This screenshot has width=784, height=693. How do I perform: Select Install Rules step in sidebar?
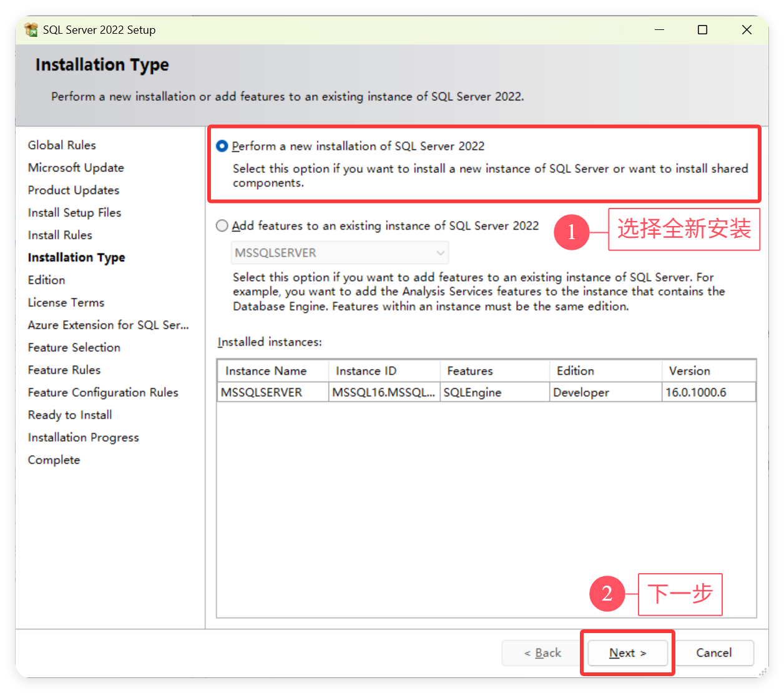60,235
